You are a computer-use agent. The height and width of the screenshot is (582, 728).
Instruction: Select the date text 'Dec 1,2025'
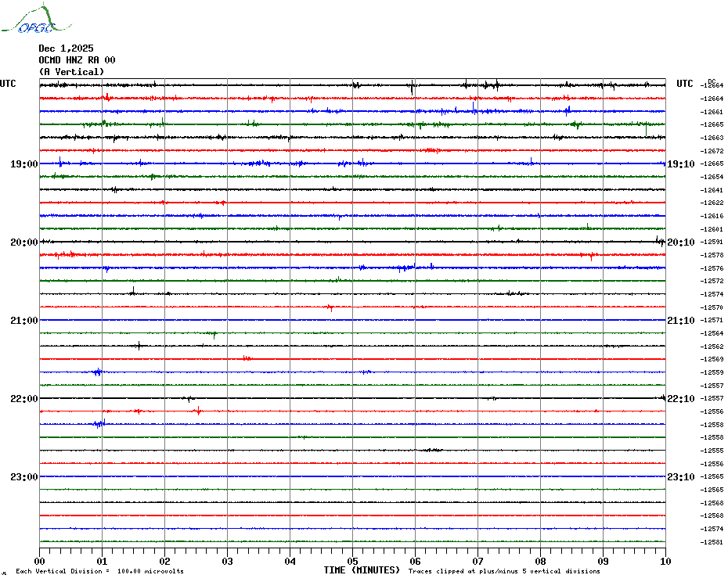point(66,48)
